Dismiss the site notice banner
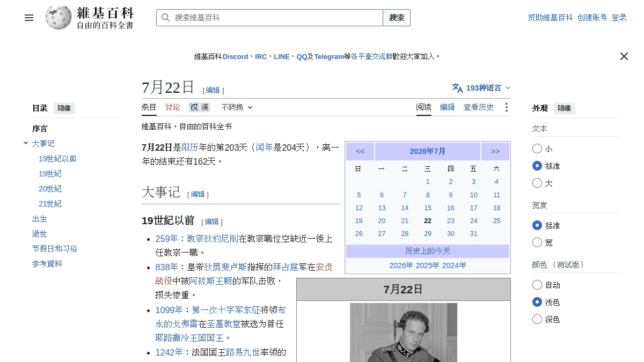 (624, 56)
